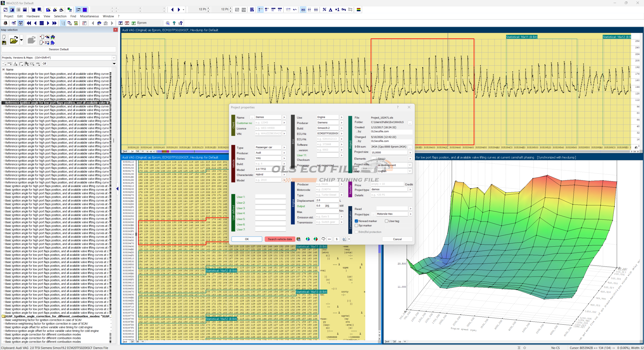Open project with the yellow folder icon
This screenshot has height=350, width=644.
click(14, 40)
